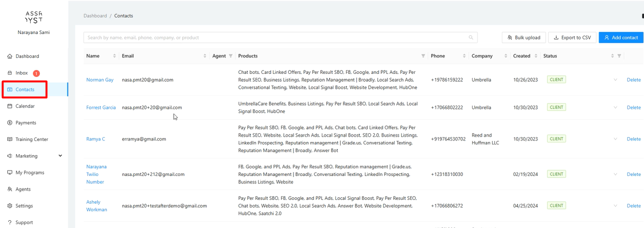Open Forrest Garcia's contact link
644x228 pixels.
coord(101,107)
